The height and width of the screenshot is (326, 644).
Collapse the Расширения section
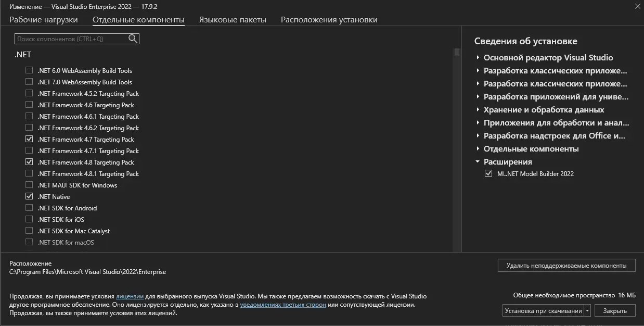pyautogui.click(x=478, y=162)
